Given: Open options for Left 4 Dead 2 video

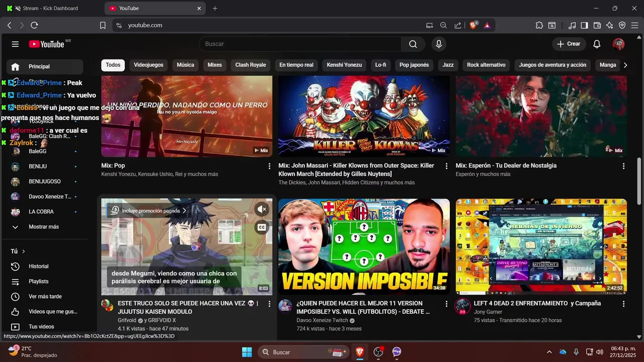Looking at the screenshot, I should tap(623, 304).
